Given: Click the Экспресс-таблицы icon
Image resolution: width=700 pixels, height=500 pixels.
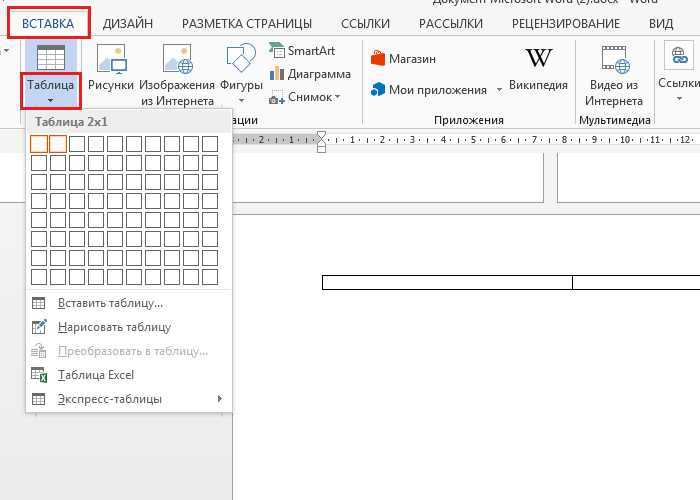Looking at the screenshot, I should (38, 399).
